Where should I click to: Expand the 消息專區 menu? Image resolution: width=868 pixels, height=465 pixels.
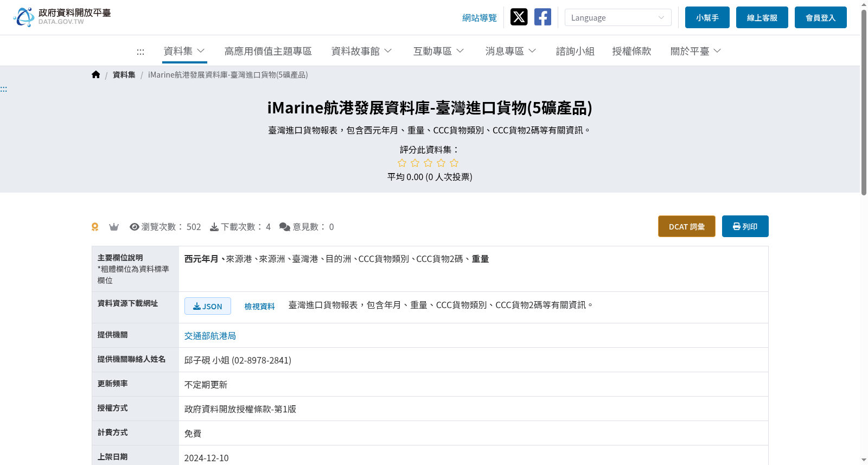(511, 51)
